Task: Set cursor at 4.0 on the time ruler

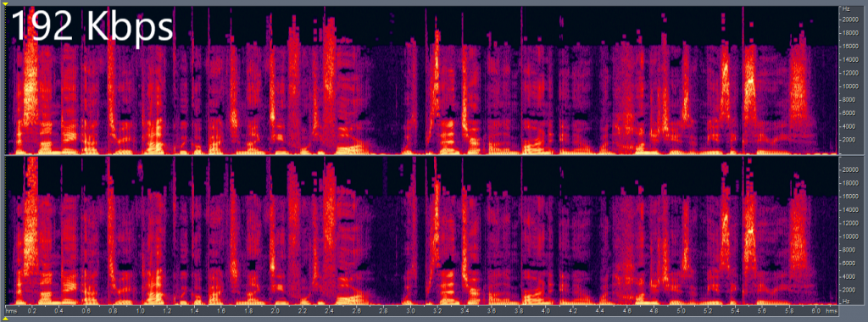Action: tap(546, 311)
